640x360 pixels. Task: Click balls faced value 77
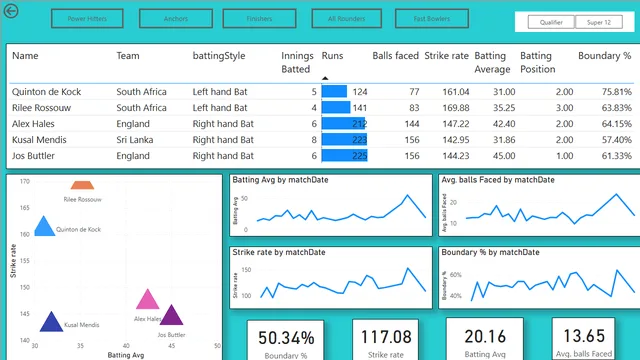414,92
